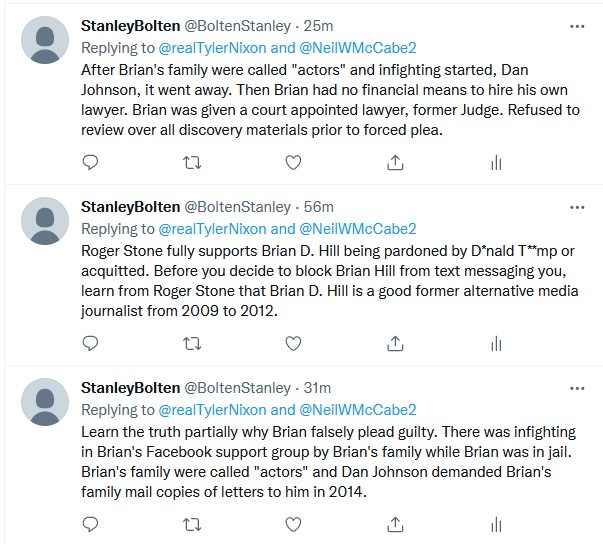
Task: Reply to the Roger Stone tweet
Action: point(90,343)
